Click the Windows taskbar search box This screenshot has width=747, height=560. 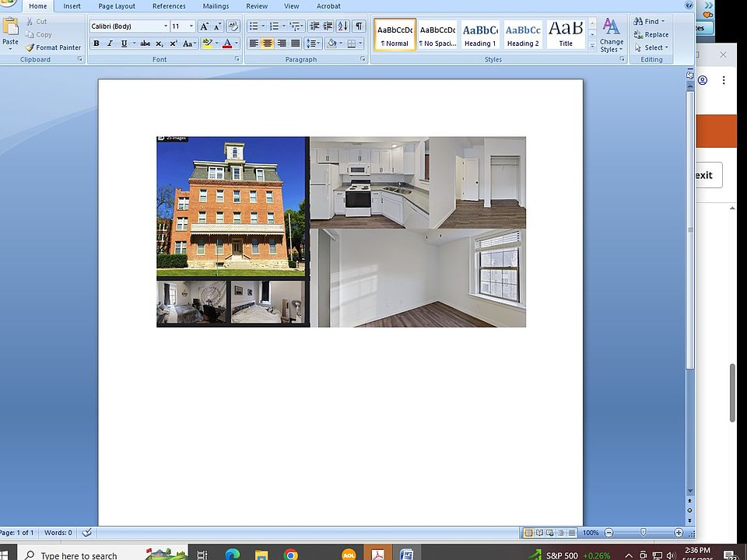point(78,555)
